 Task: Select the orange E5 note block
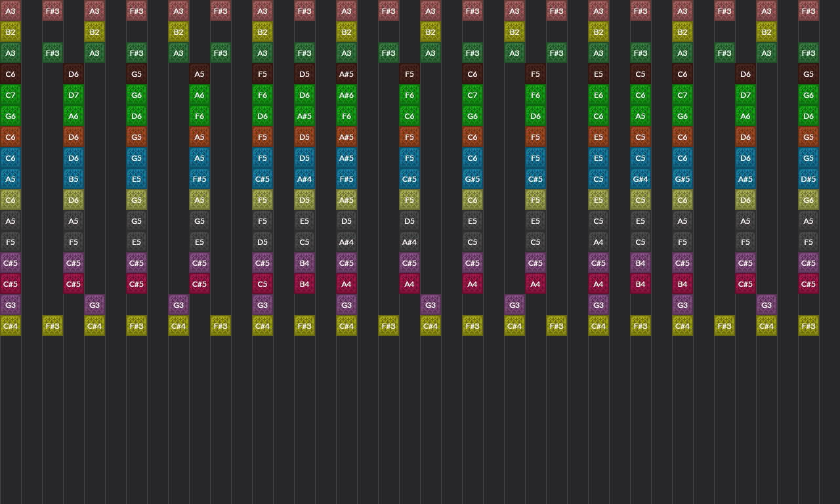pyautogui.click(x=598, y=137)
